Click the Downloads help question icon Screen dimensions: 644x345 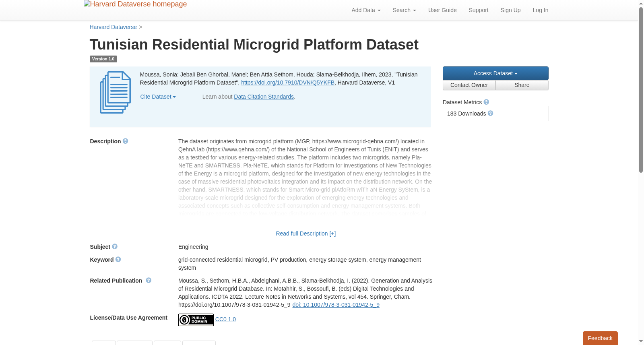coord(490,114)
